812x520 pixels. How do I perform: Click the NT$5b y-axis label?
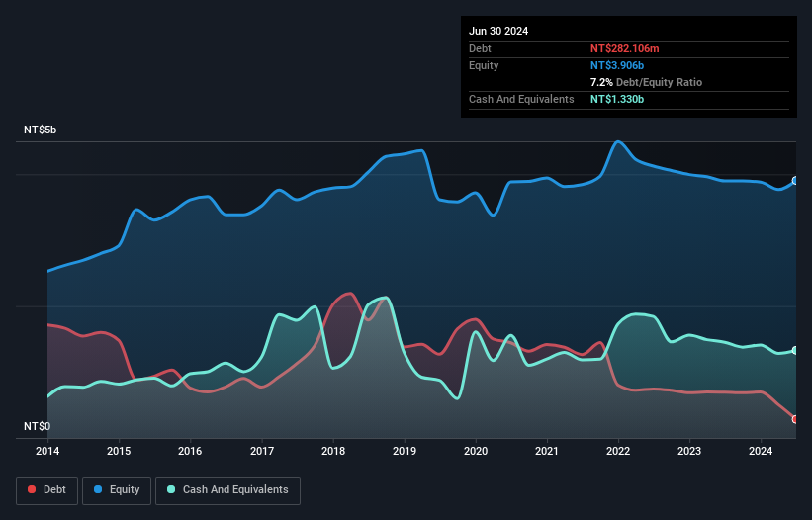(x=40, y=130)
